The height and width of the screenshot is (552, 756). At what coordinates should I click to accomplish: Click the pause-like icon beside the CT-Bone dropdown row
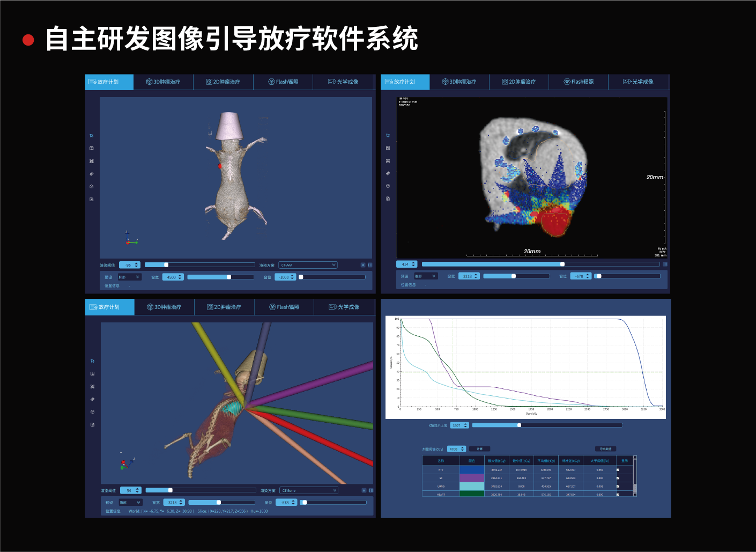pos(371,490)
